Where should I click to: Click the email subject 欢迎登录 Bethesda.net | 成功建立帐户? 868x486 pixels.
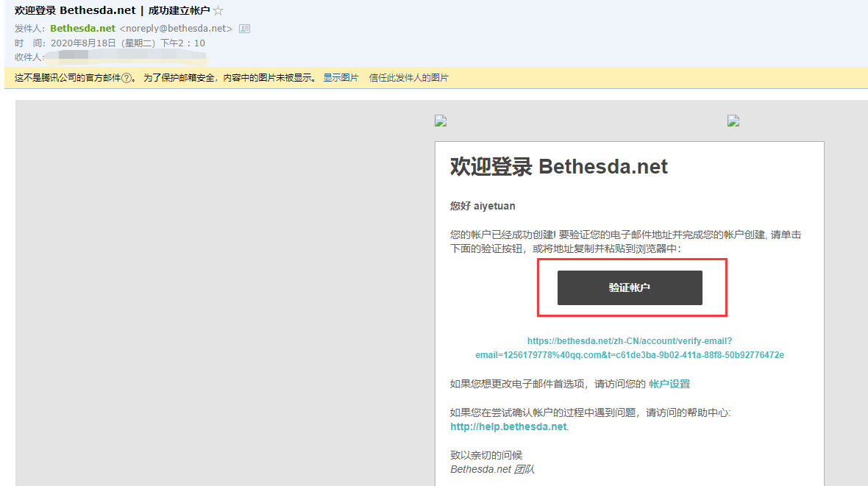[113, 10]
